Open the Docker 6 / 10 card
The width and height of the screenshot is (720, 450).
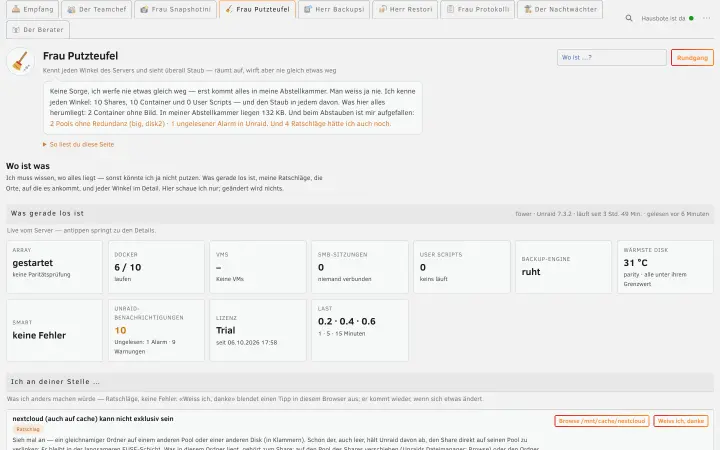pos(156,267)
